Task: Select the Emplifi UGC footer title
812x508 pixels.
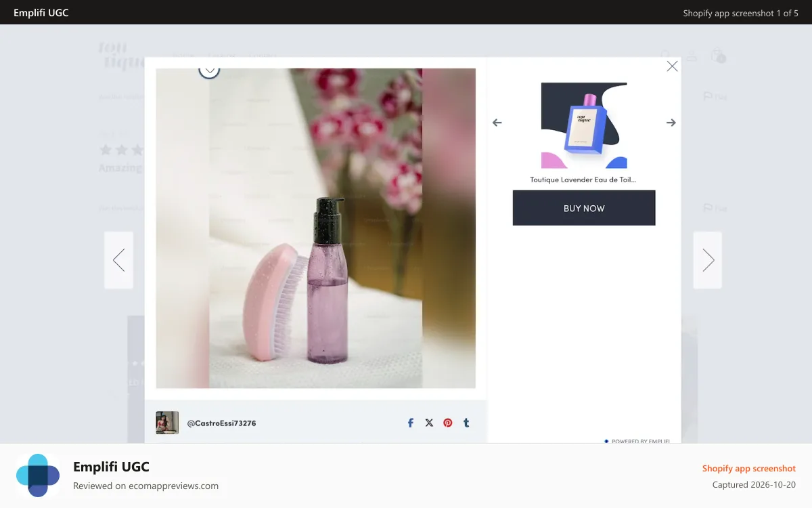Action: (111, 467)
